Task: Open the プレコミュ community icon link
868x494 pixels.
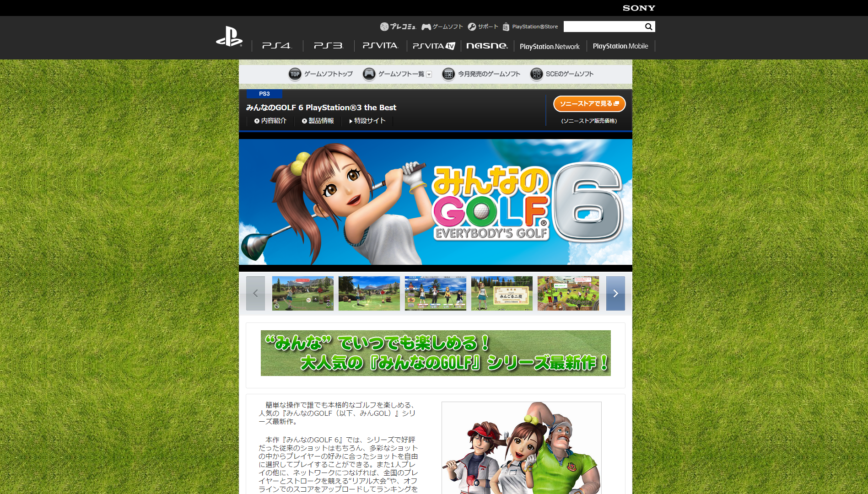Action: tap(398, 27)
